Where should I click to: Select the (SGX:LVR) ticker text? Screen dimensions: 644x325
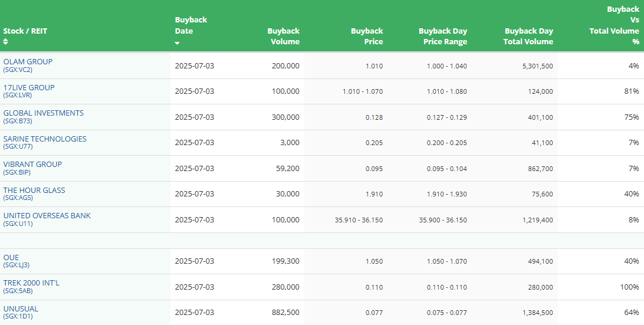[18, 96]
